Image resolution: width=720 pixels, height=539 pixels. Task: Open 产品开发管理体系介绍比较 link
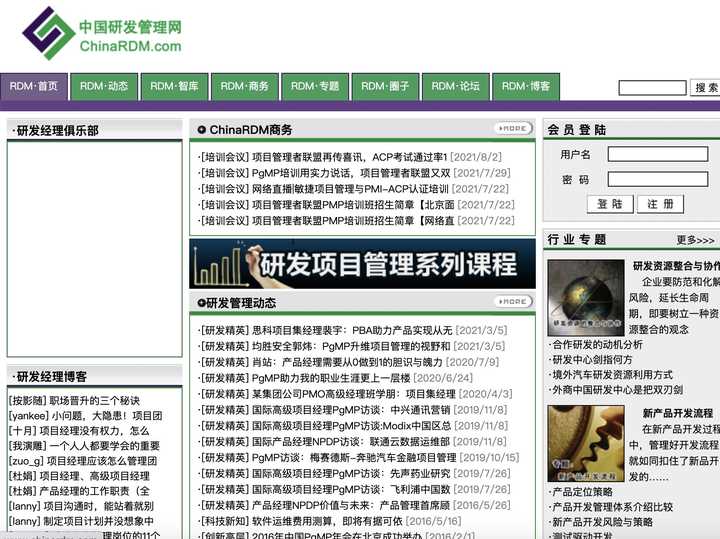tap(611, 507)
